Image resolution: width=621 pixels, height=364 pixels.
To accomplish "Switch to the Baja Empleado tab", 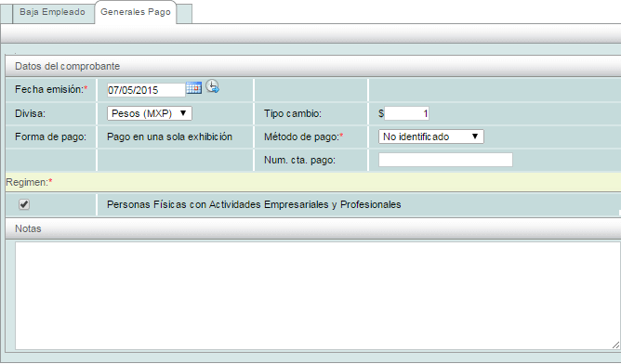I will pyautogui.click(x=53, y=12).
